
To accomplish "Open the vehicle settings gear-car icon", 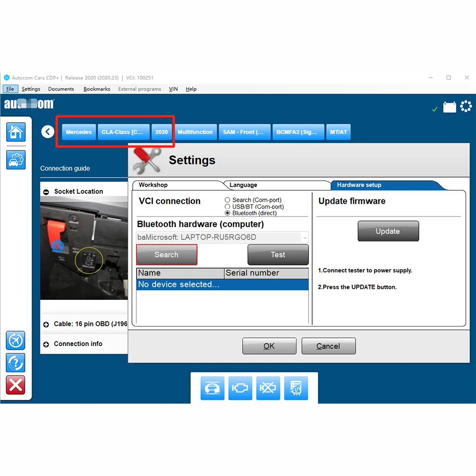I will coord(16,159).
